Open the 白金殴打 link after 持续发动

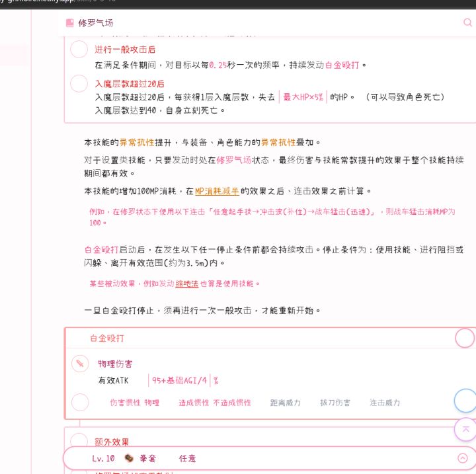click(x=342, y=65)
